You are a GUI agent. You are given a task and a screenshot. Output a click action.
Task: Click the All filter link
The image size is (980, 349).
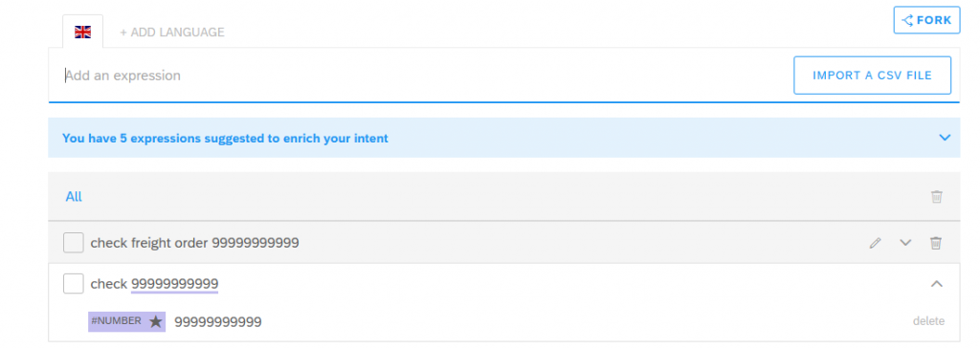(74, 197)
